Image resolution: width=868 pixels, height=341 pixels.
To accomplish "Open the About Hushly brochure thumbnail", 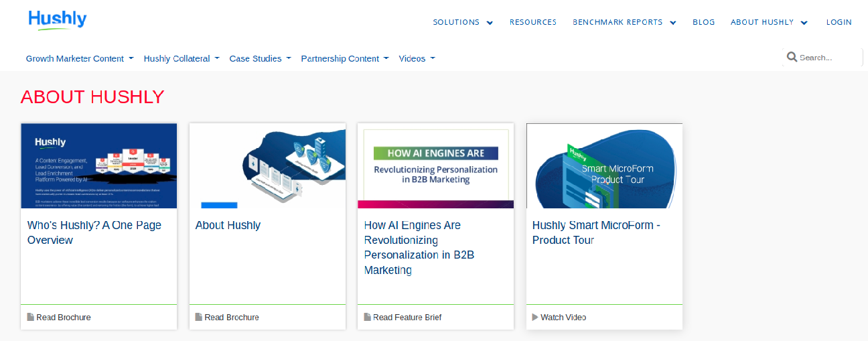I will click(x=267, y=165).
